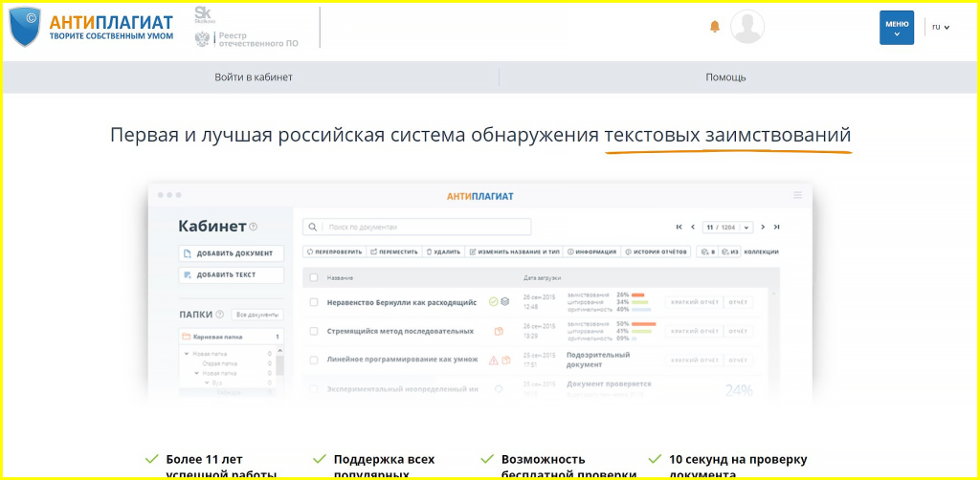Click ПЕРЕПРОВЕРИТЬ toolbar button
Viewport: 980px width, 480px height.
click(334, 252)
